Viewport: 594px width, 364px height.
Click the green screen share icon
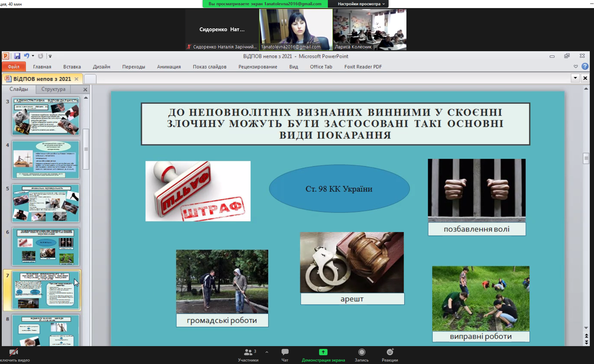point(323,352)
